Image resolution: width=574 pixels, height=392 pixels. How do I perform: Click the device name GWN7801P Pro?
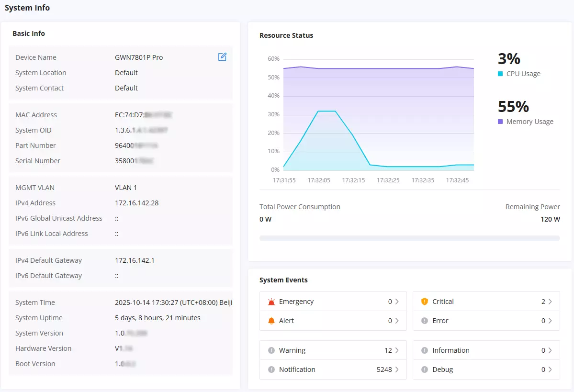(x=139, y=57)
